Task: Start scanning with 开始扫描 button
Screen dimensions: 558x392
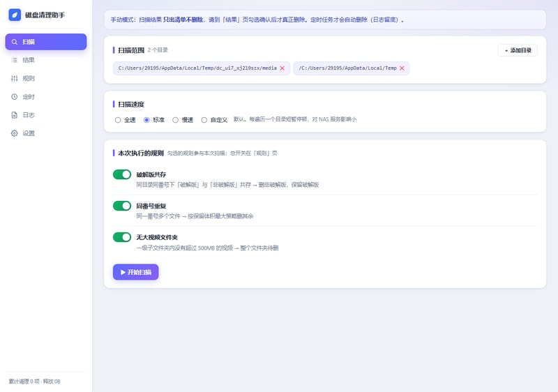Action: pos(135,272)
